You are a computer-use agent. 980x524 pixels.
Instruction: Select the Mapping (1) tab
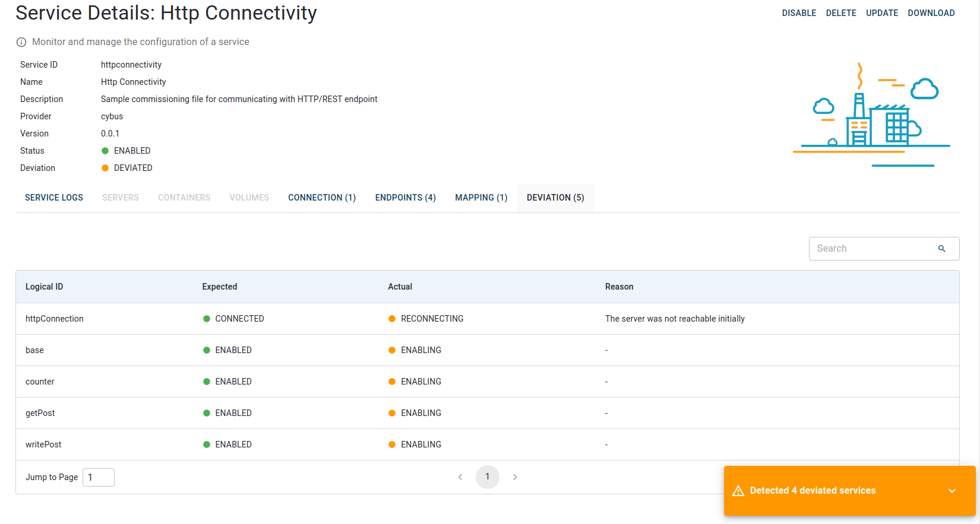(481, 198)
